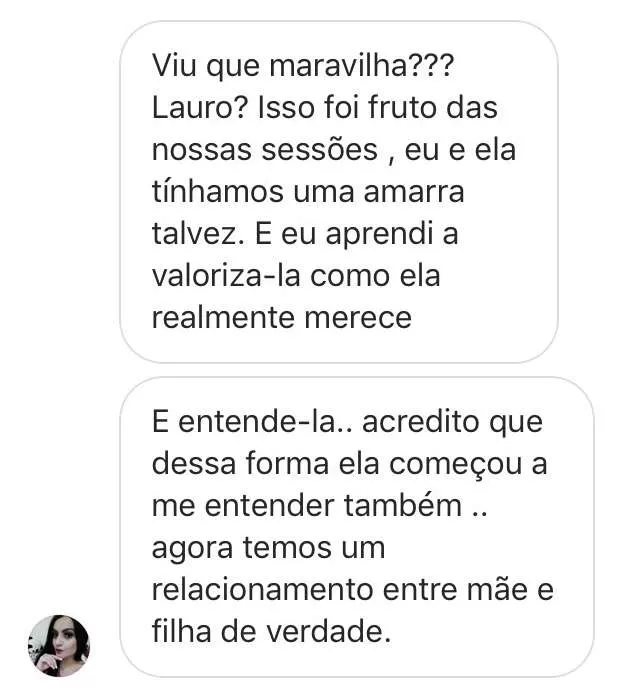The height and width of the screenshot is (689, 639).
Task: Click the text "agora temos um" in second bubble
Action: (269, 548)
